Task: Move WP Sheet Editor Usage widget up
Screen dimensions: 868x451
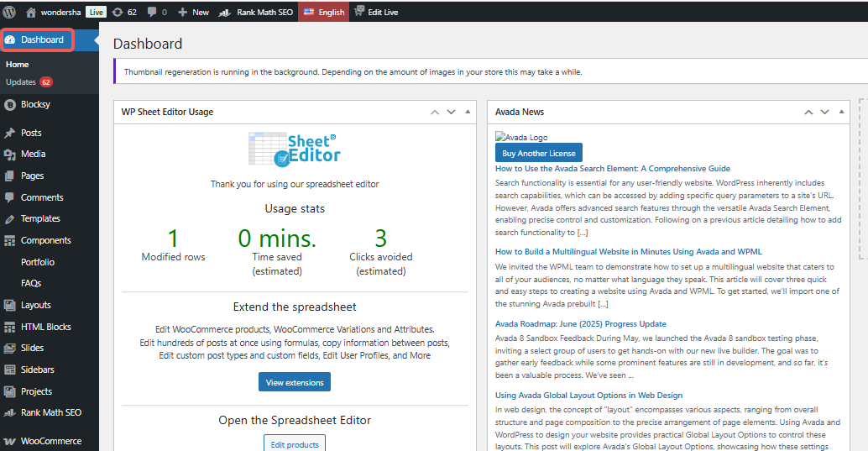Action: (435, 112)
